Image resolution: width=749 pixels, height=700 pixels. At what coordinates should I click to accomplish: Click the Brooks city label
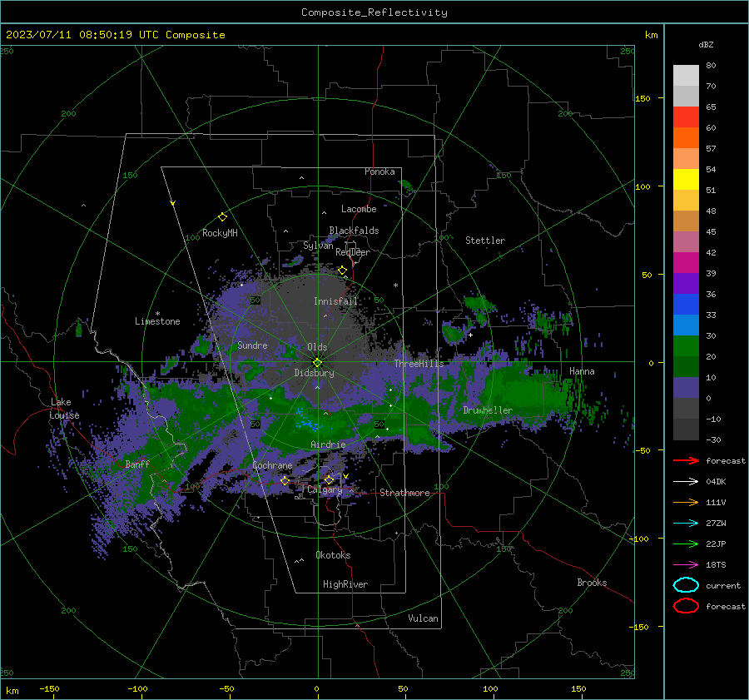pos(592,583)
